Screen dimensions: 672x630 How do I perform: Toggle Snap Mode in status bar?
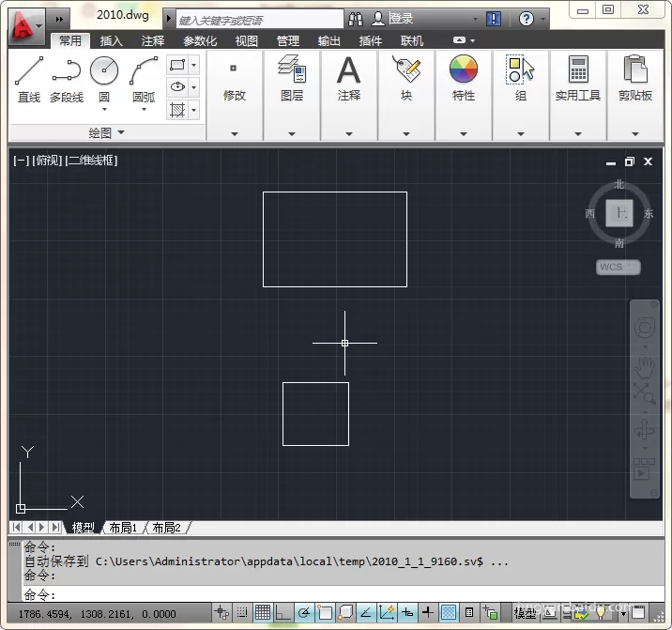242,612
